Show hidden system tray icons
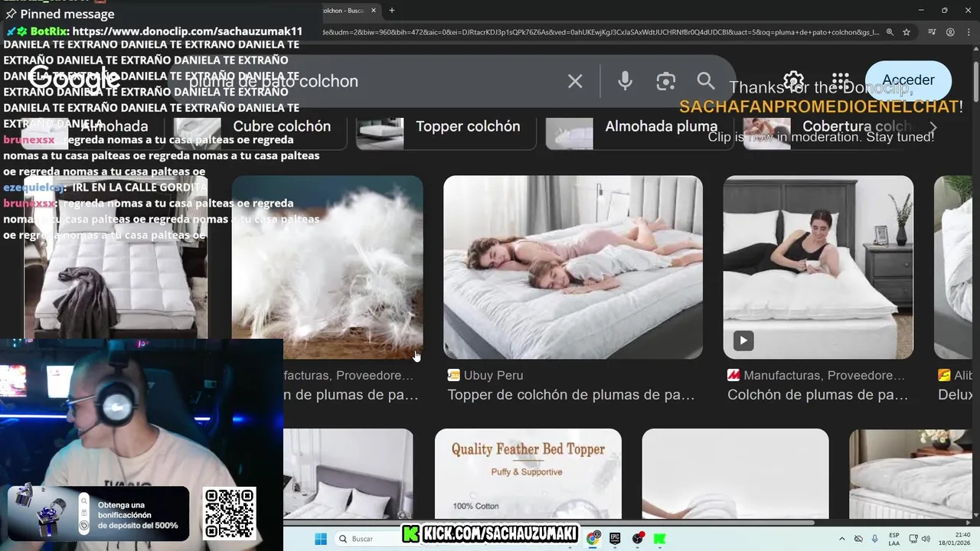The height and width of the screenshot is (551, 980). (x=842, y=539)
